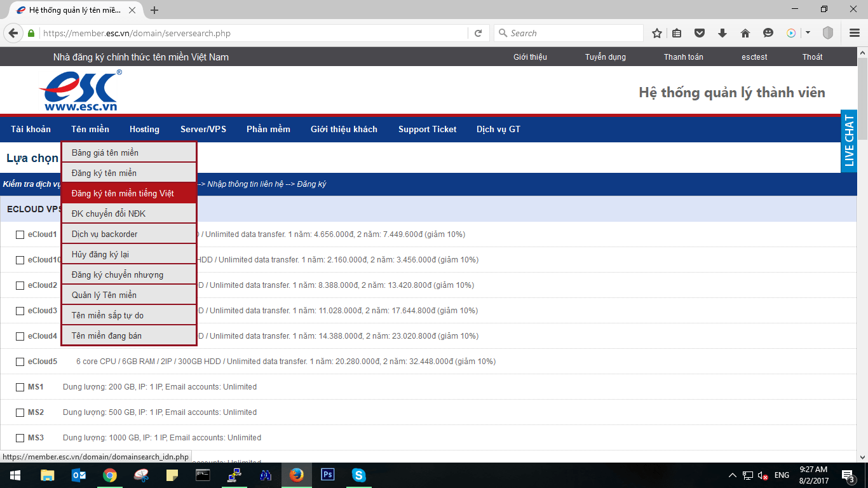Click the smiley chat toolbar icon

(768, 33)
